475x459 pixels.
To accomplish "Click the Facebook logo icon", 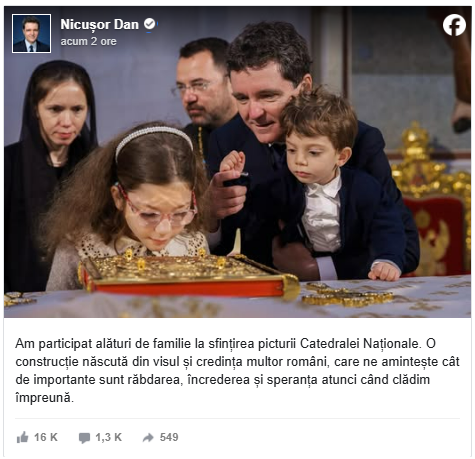I will click(x=454, y=25).
